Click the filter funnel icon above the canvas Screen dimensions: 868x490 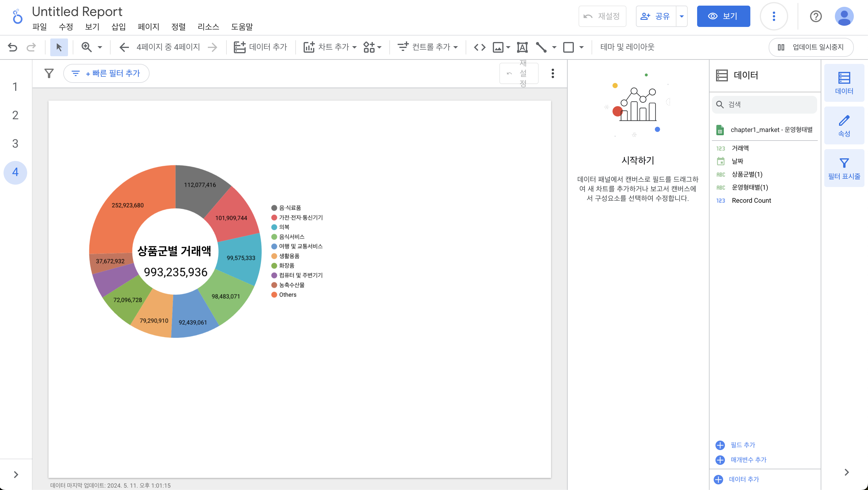coord(49,73)
